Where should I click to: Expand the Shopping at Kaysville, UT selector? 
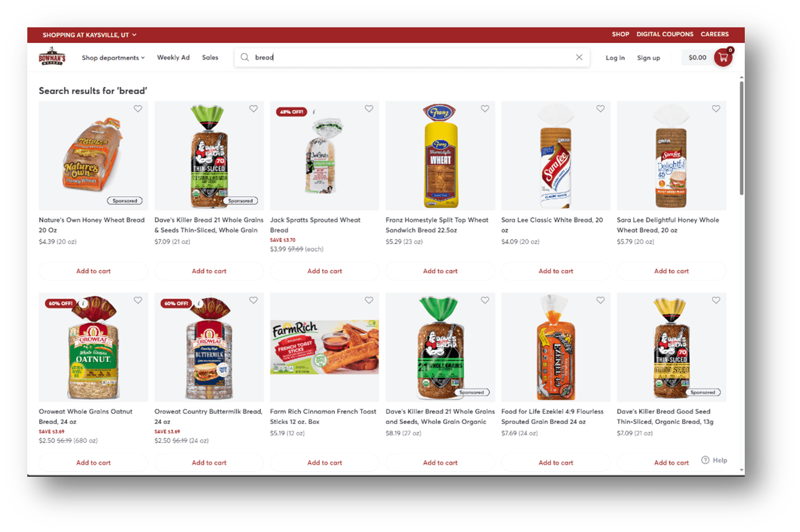(90, 35)
